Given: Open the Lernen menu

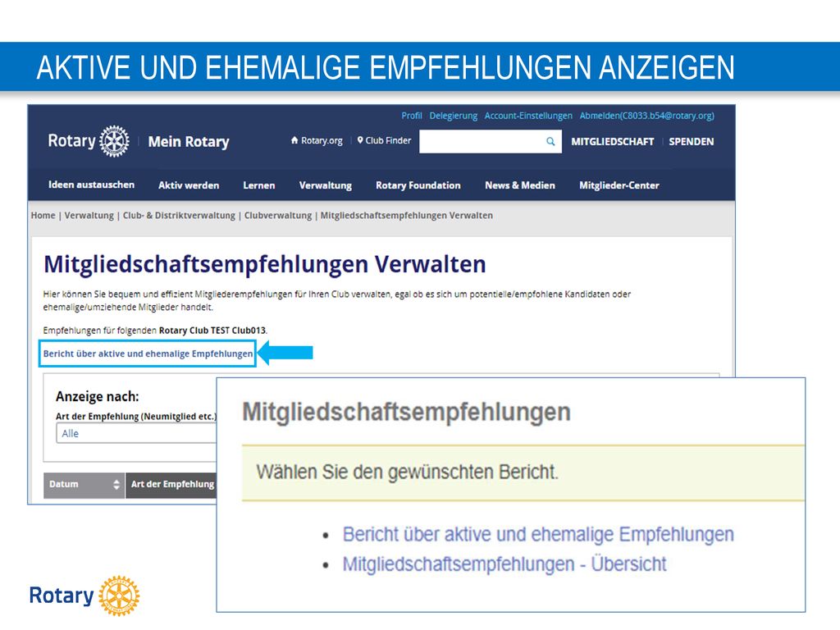Looking at the screenshot, I should click(258, 185).
